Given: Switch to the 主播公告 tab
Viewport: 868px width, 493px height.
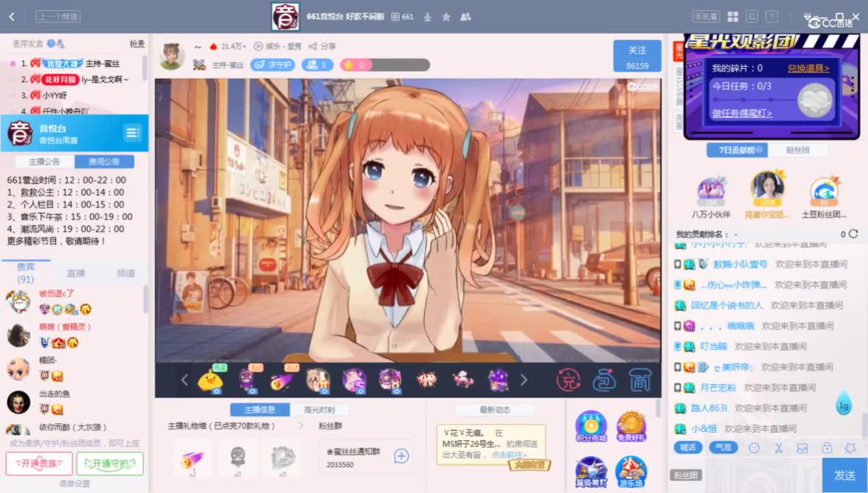Looking at the screenshot, I should (x=44, y=162).
